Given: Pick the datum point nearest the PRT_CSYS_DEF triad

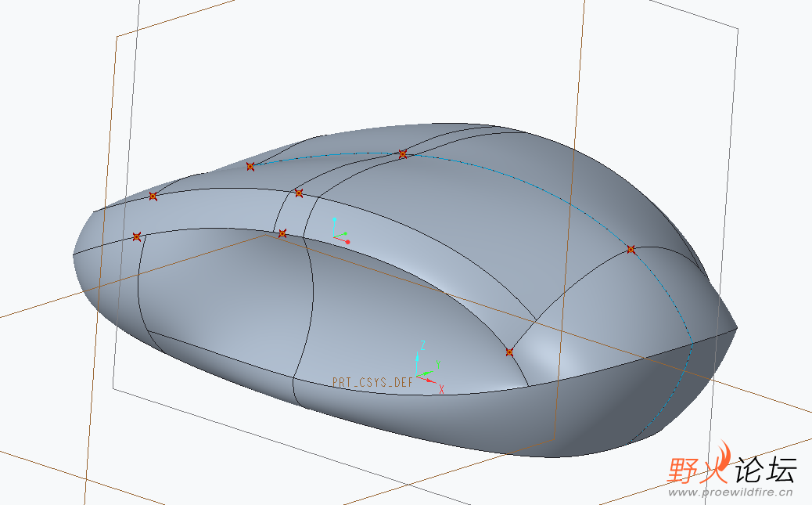Looking at the screenshot, I should tap(509, 352).
